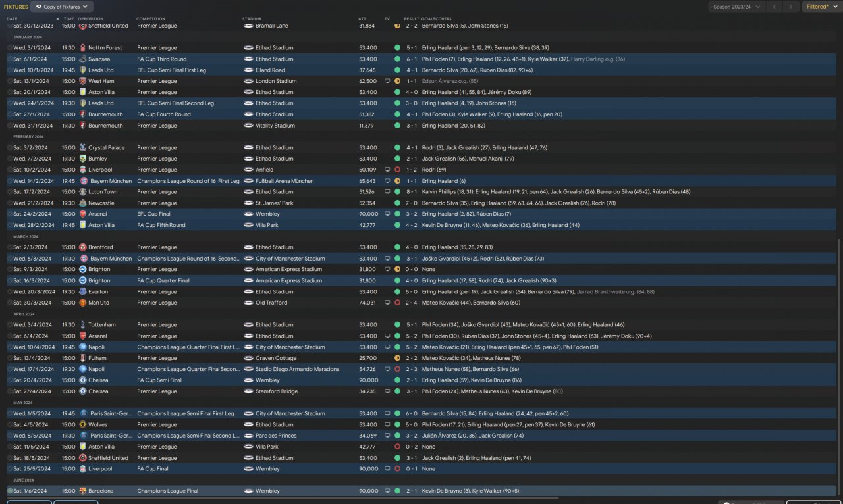Open the Man Utd club badge

(x=82, y=303)
